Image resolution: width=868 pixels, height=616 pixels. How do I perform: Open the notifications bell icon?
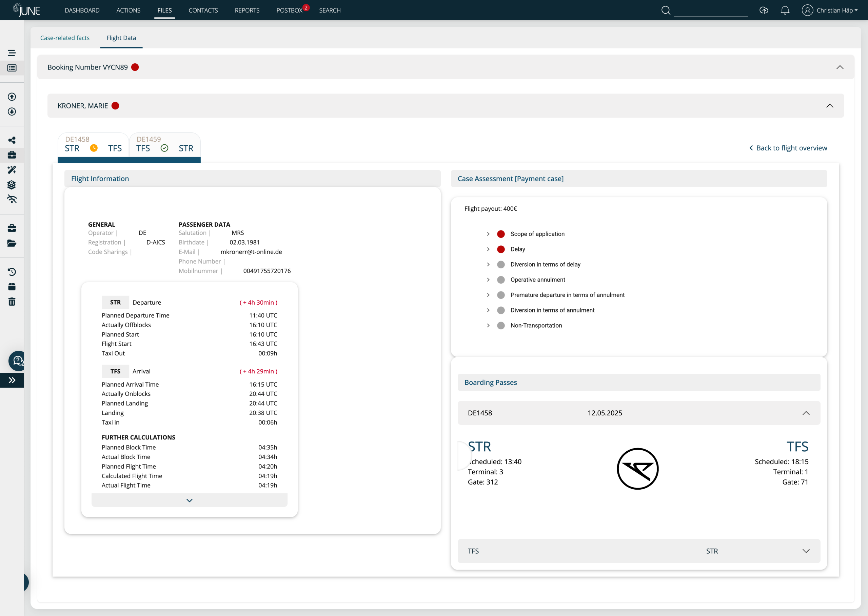click(785, 10)
